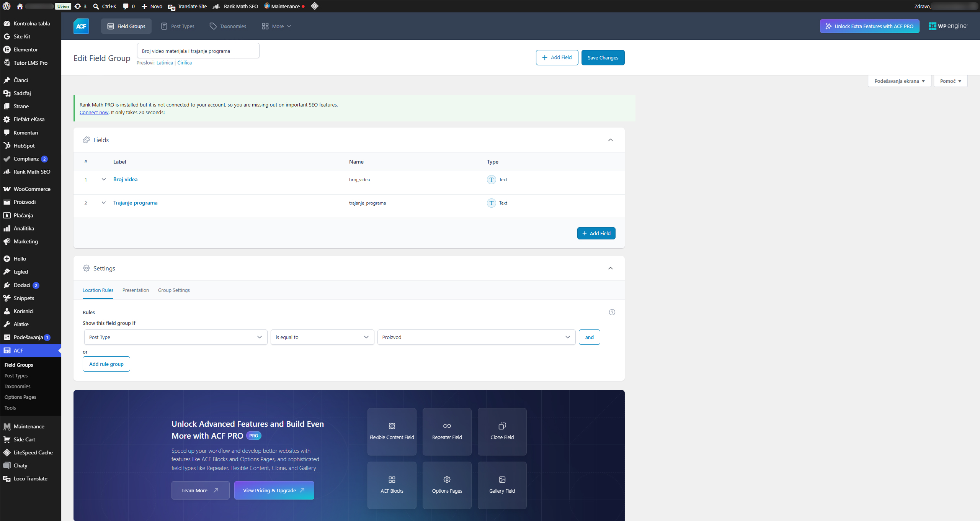Screen dimensions: 980x521
Task: Open Options Pages submenu under ACF
Action: (20, 397)
